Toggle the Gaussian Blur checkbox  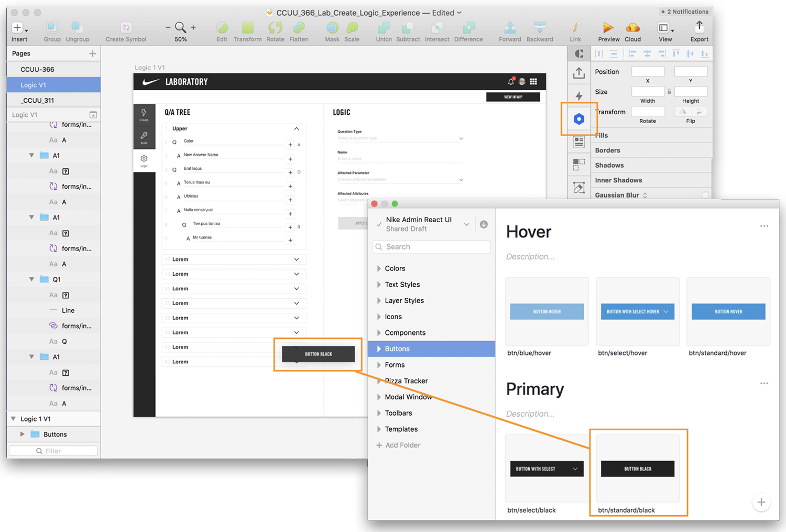pyautogui.click(x=705, y=195)
